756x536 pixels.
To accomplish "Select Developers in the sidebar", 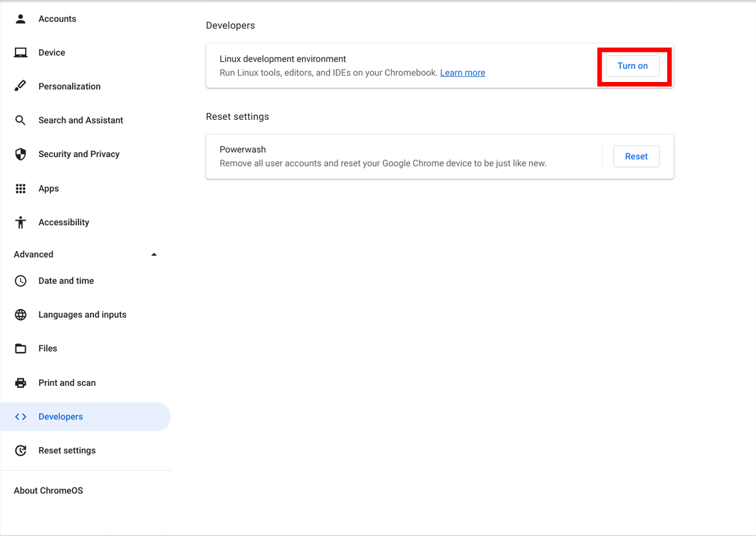I will pyautogui.click(x=60, y=416).
